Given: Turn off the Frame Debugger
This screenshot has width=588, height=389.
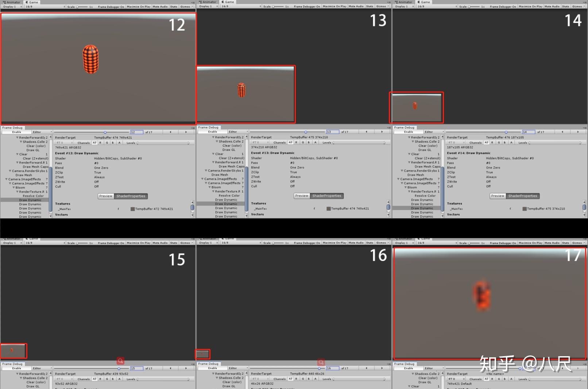Looking at the screenshot, I should 111,6.
